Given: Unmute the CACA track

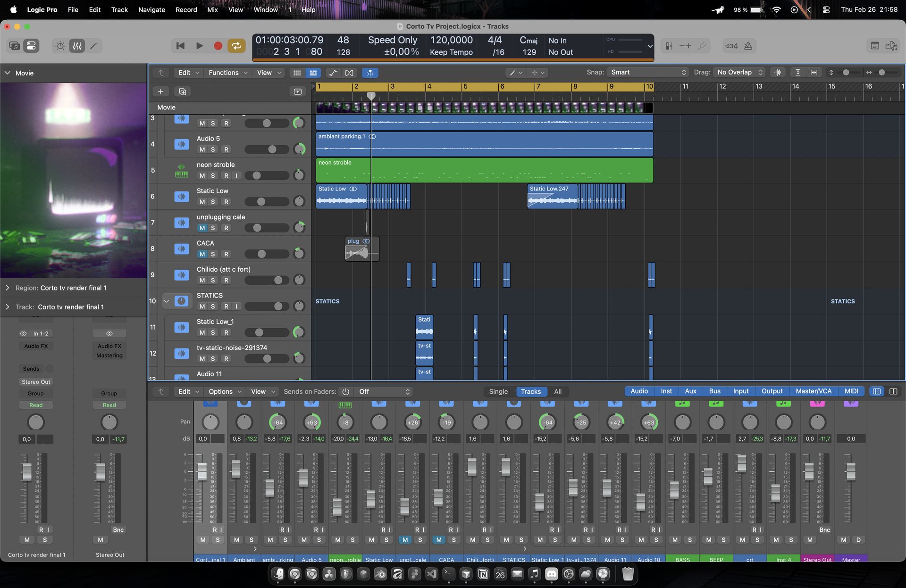Looking at the screenshot, I should click(x=202, y=254).
